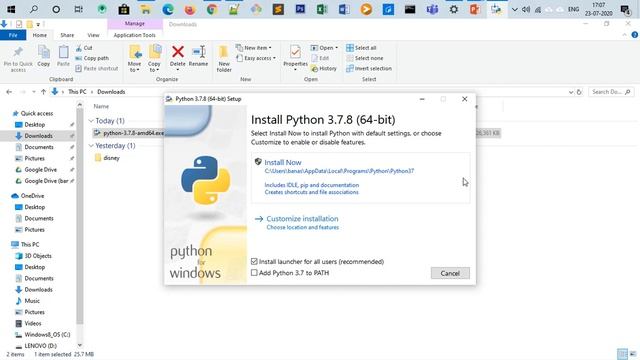This screenshot has width=640, height=360.
Task: Click Select none in ribbon
Action: coord(364,58)
